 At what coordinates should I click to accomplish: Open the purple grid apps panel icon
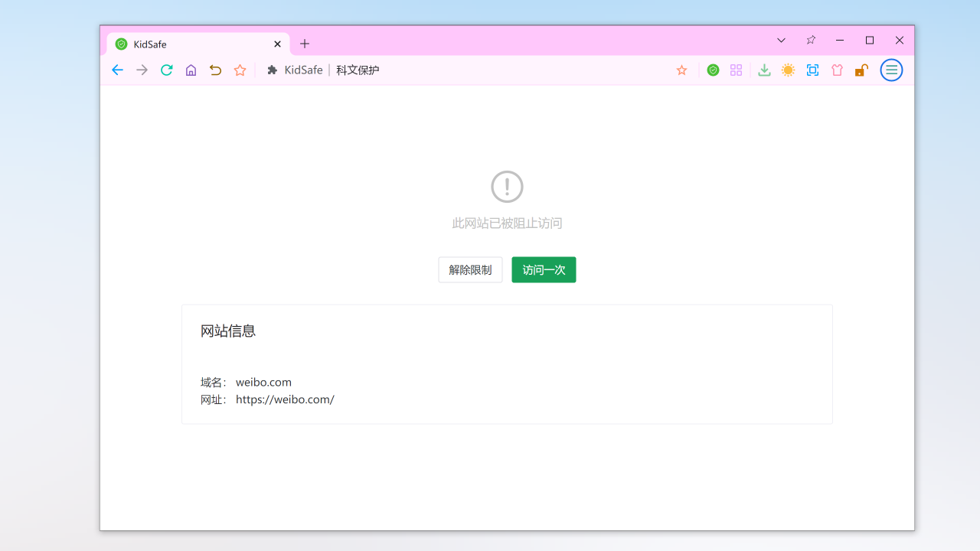click(x=736, y=70)
